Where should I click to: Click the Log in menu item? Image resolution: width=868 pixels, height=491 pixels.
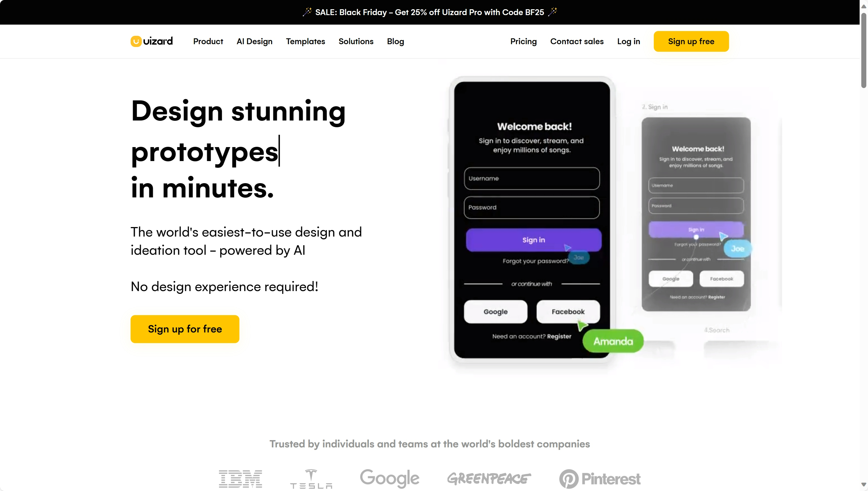point(628,41)
